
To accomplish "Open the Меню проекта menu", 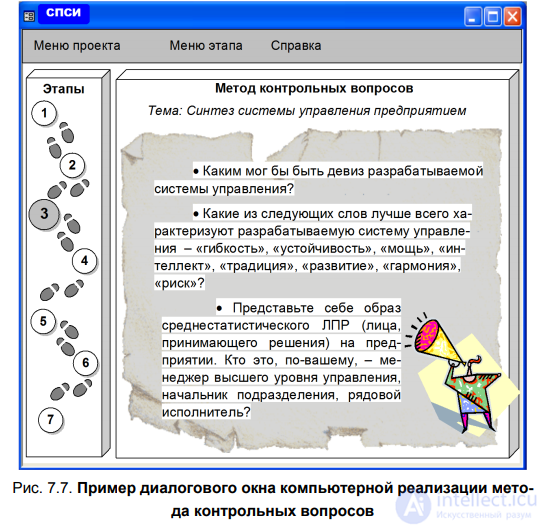I will tap(77, 46).
